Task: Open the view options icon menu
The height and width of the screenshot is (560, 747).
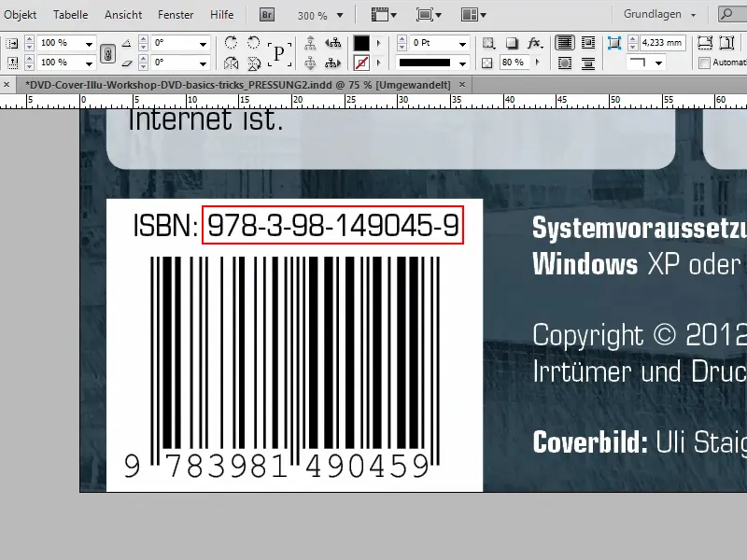Action: pyautogui.click(x=384, y=15)
